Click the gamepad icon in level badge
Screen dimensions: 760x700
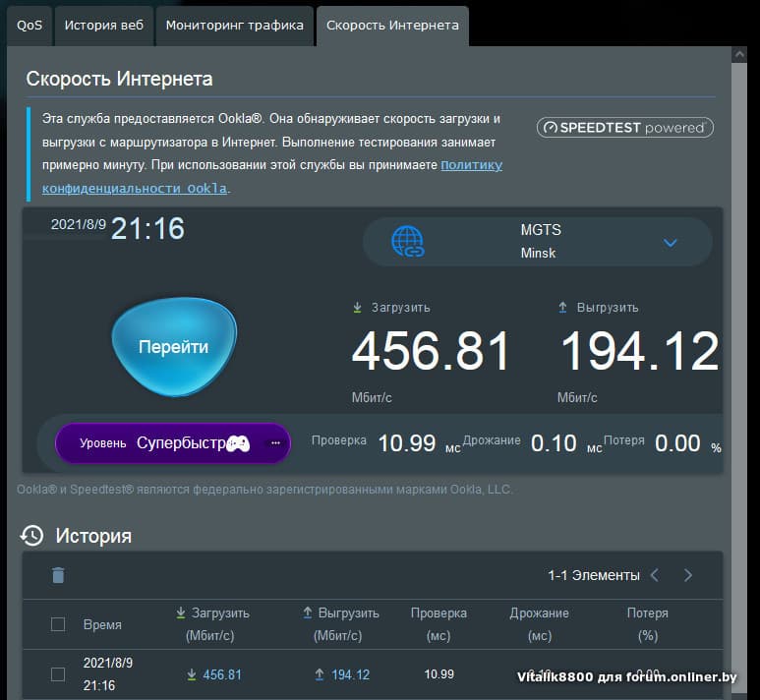pos(238,443)
